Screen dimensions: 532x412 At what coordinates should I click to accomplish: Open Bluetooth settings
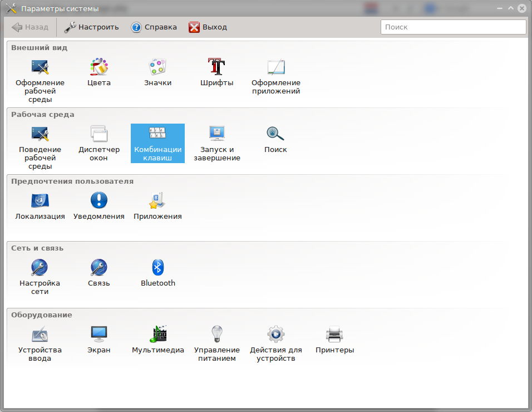158,273
